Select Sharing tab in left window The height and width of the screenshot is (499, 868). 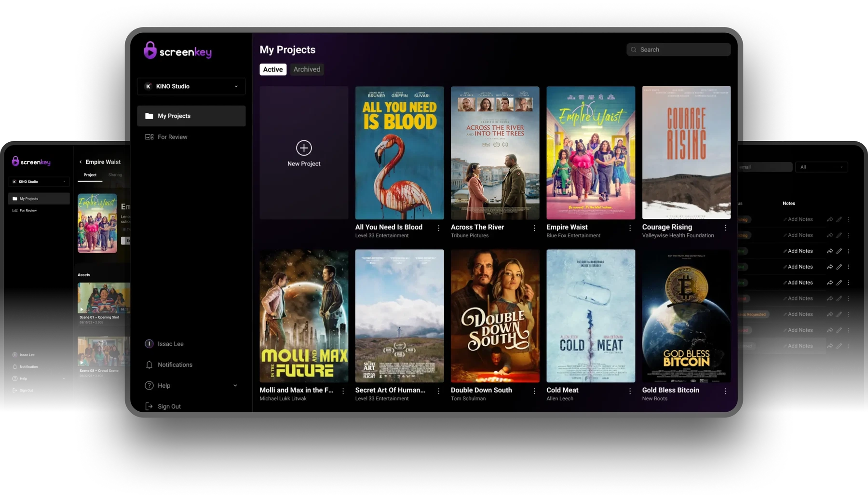pyautogui.click(x=115, y=175)
